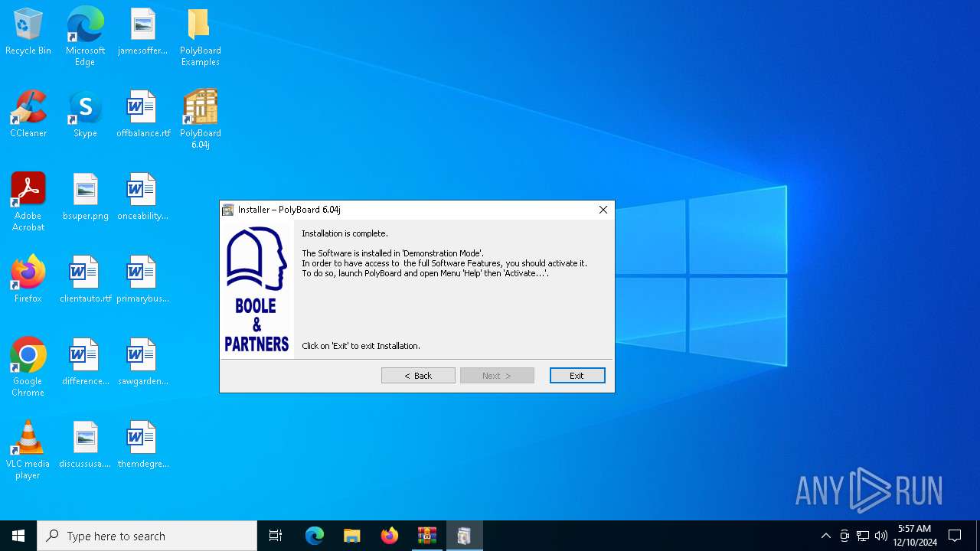Open the Skype desktop shortcut
980x551 pixels.
(x=85, y=115)
